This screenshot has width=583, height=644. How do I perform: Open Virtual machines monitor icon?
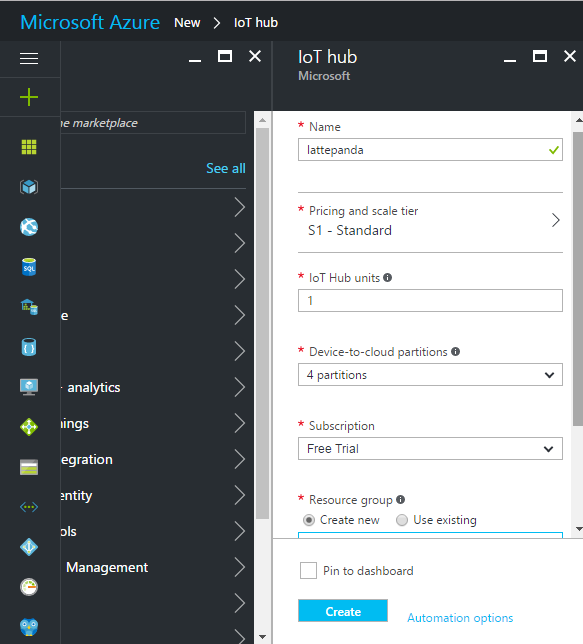29,387
